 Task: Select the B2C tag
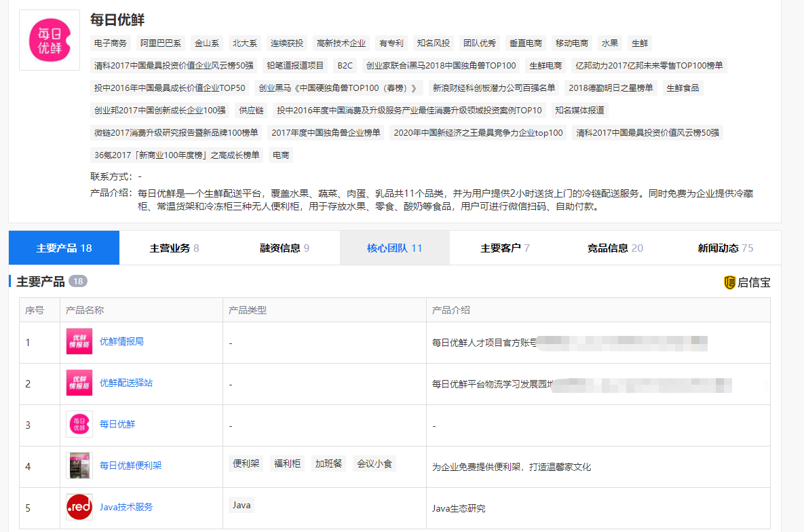pos(345,65)
